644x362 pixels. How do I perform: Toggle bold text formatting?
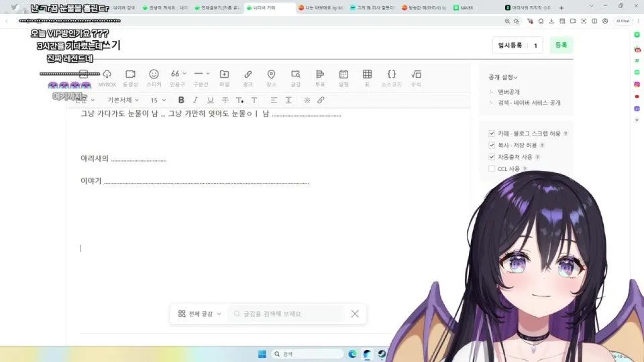coord(181,100)
